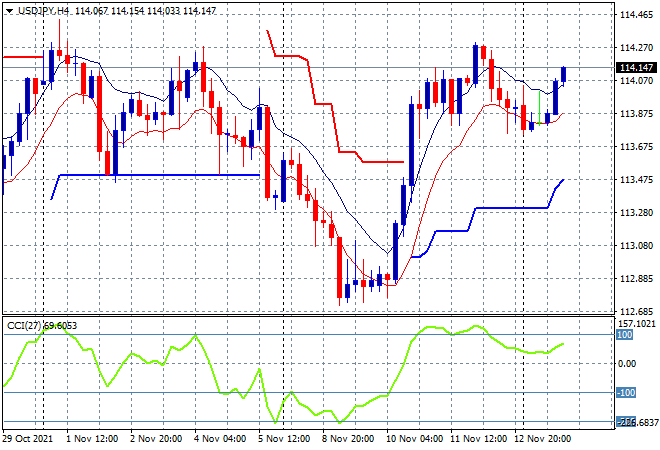660x450 pixels.
Task: Click the green CCI indicator line endpoint
Action: click(563, 344)
